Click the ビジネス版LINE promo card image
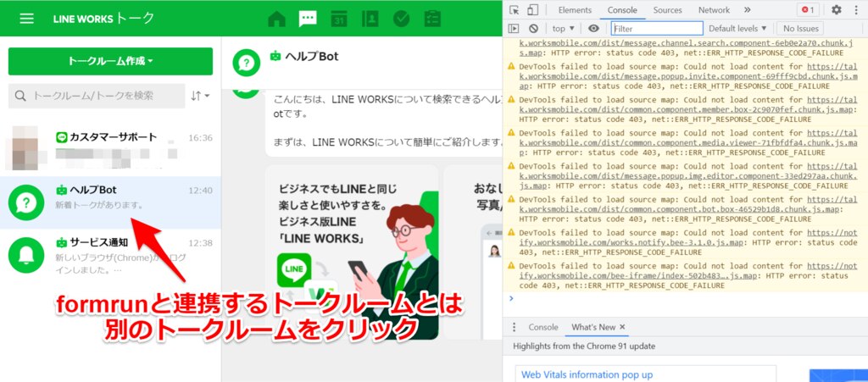This screenshot has height=382, width=868. coord(352,252)
